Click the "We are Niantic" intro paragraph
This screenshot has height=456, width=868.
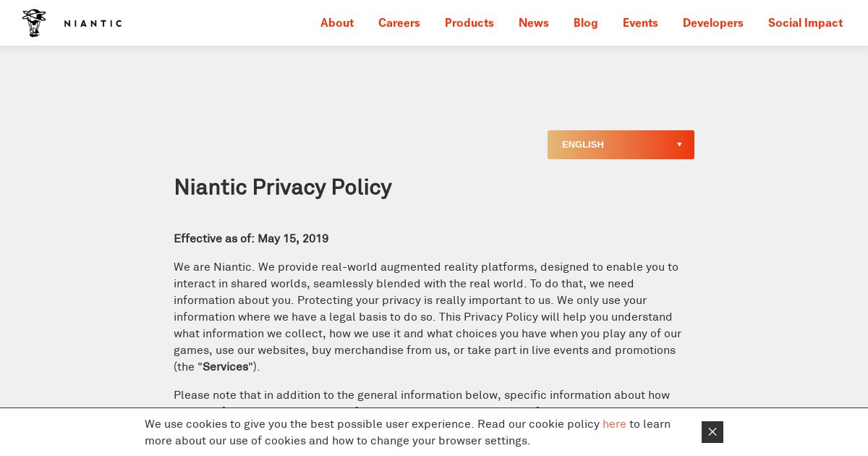click(x=427, y=317)
